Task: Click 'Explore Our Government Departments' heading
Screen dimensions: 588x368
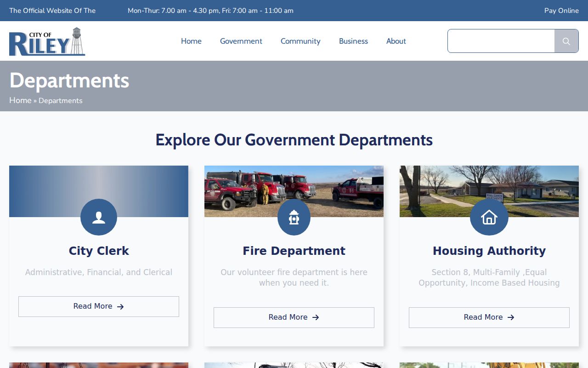Action: point(294,140)
